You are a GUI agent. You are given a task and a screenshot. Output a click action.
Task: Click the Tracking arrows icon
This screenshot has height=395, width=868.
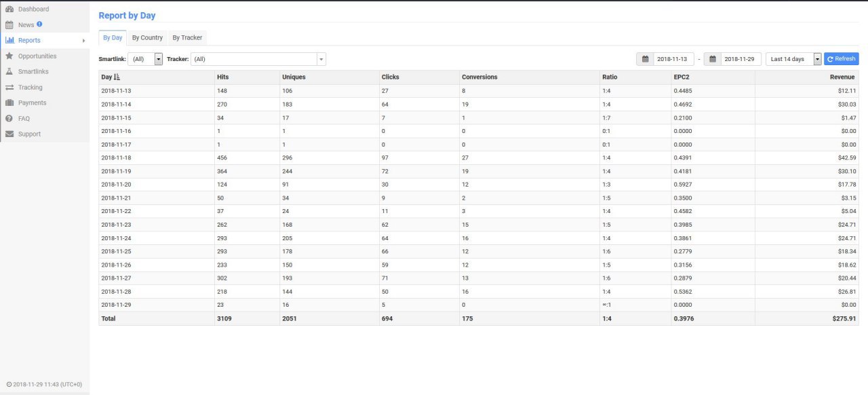tap(9, 87)
